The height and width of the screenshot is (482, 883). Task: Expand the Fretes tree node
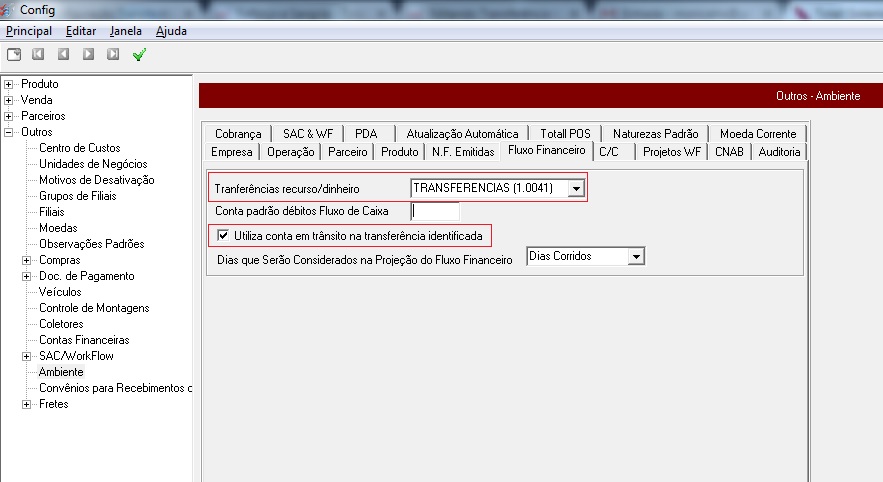pyautogui.click(x=26, y=404)
